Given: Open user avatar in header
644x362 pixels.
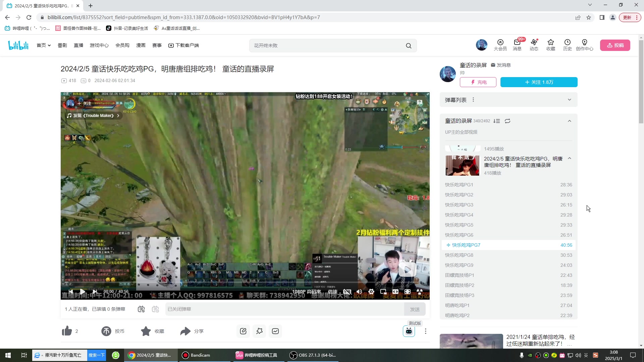Looking at the screenshot, I should (482, 45).
